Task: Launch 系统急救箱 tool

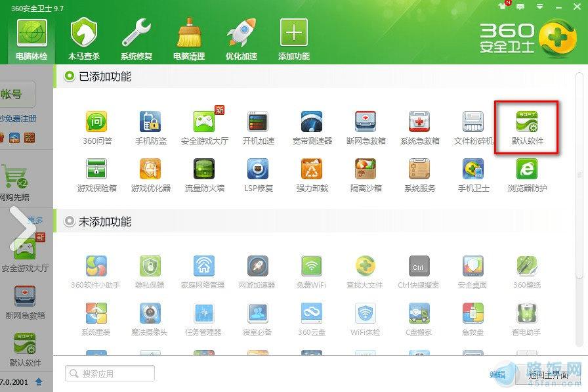Action: (419, 128)
